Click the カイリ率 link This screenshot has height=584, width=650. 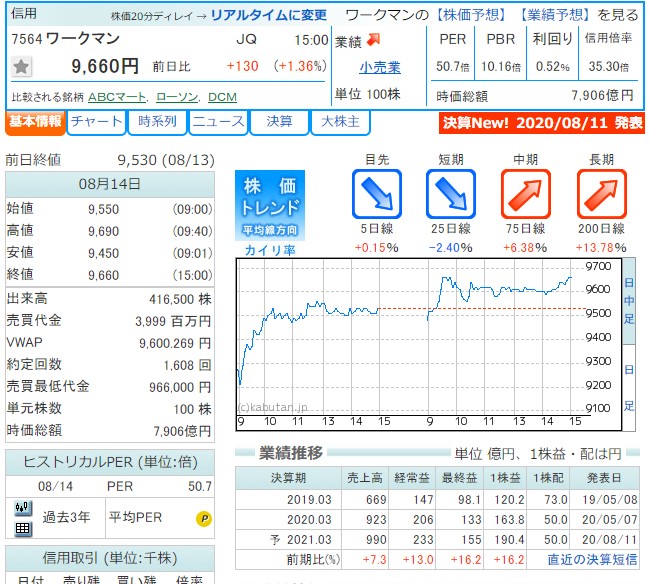click(270, 250)
